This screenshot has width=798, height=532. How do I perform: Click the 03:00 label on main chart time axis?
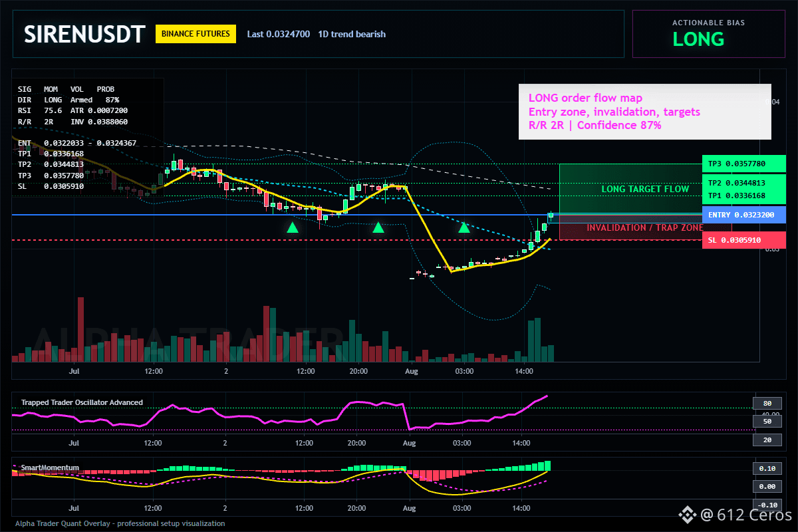464,371
